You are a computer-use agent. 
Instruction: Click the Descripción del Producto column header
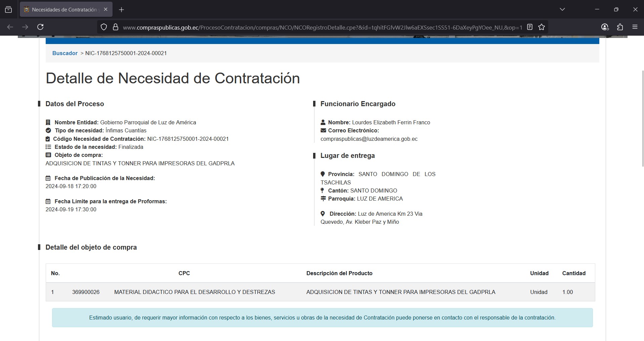pos(339,273)
